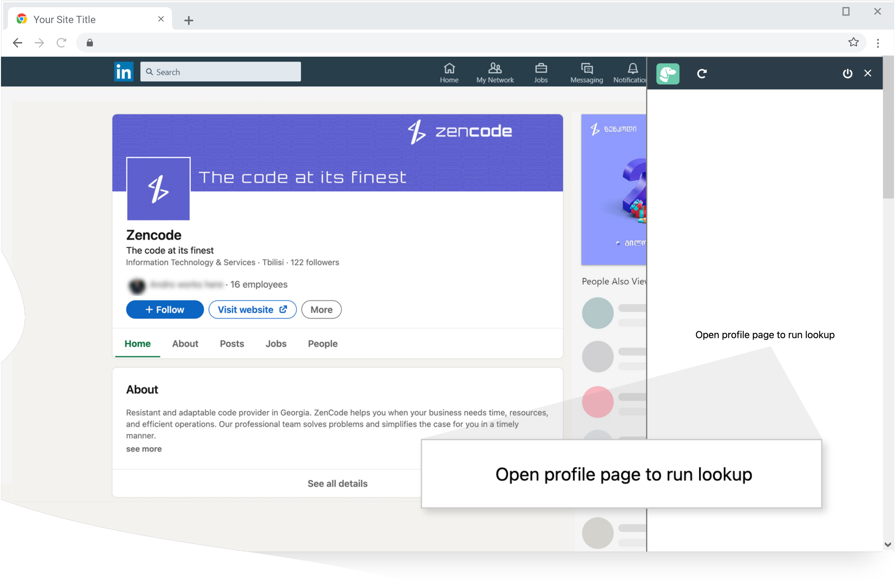Click the pink avatar under People Also Viewed

click(x=597, y=402)
